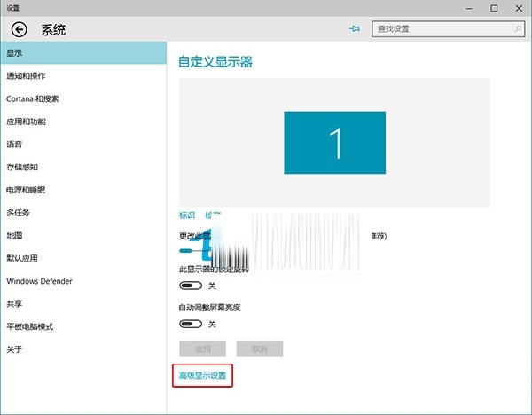The height and width of the screenshot is (415, 532).
Task: Open 高级显示设置 link
Action: [x=202, y=375]
